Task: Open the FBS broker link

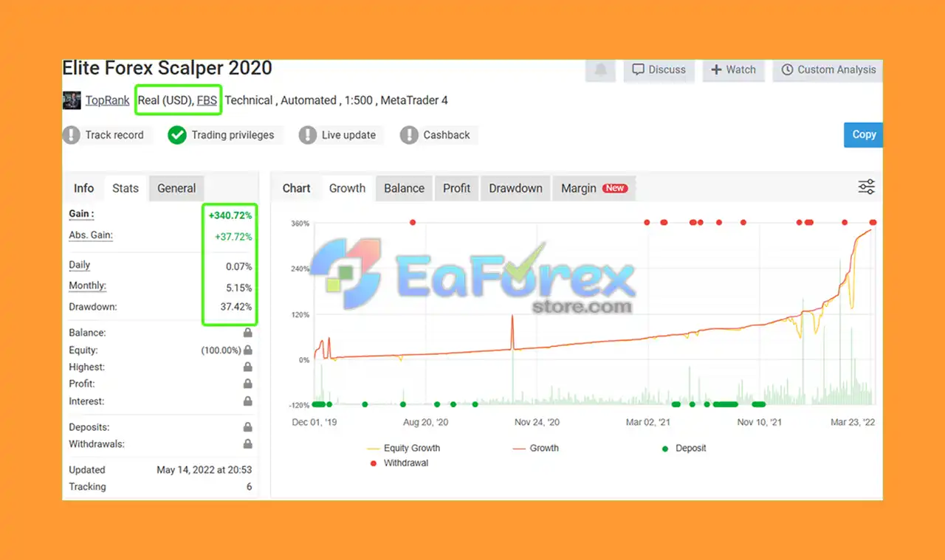Action: [x=207, y=100]
